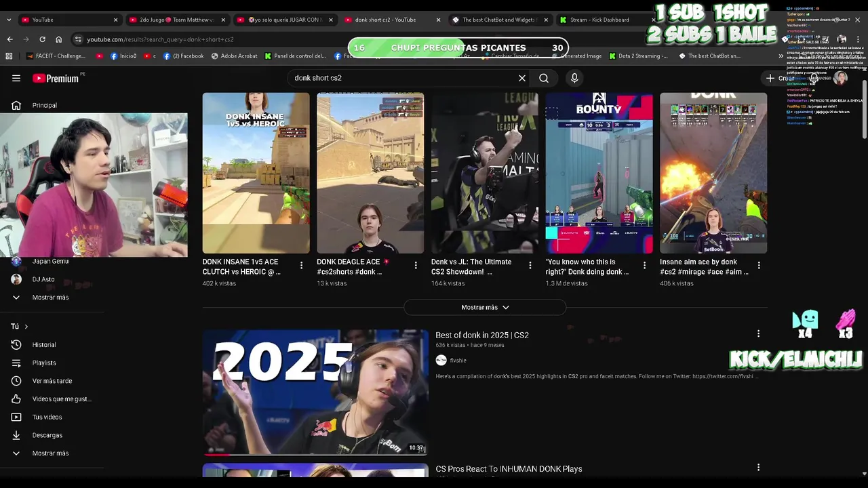Expand Mostrar más under the Tú section
This screenshot has height=488, width=868.
point(52,453)
